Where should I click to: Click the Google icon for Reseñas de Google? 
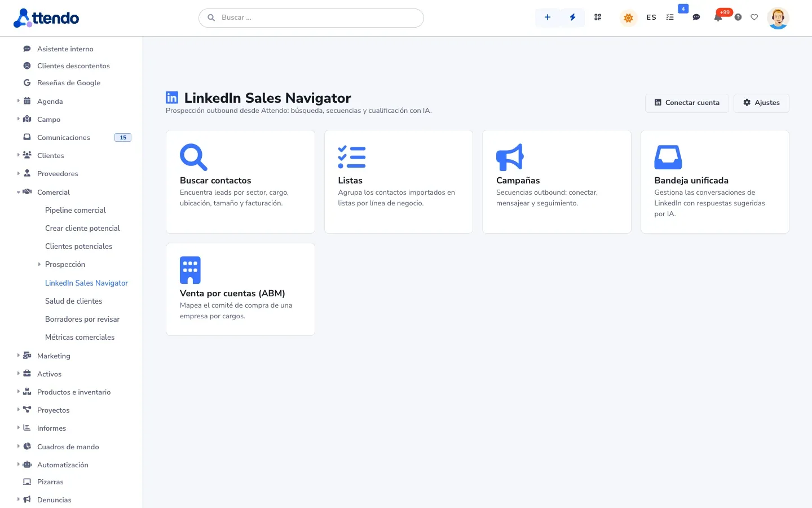click(x=27, y=83)
